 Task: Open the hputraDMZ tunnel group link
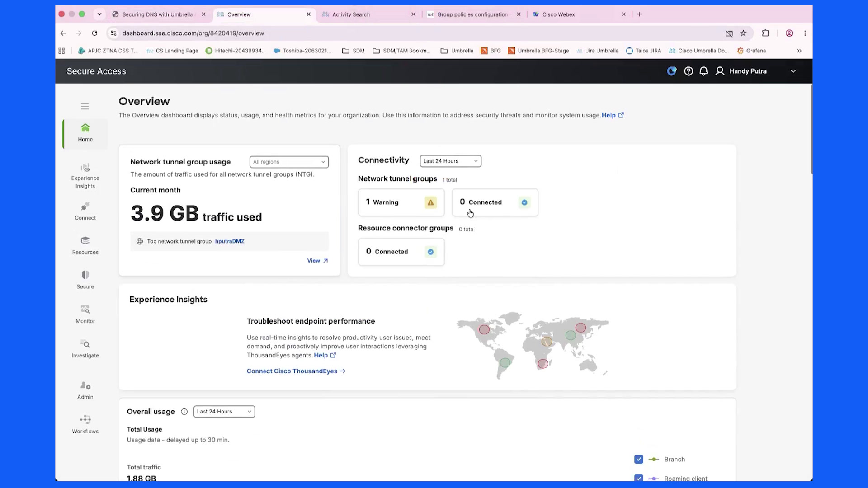click(x=230, y=241)
